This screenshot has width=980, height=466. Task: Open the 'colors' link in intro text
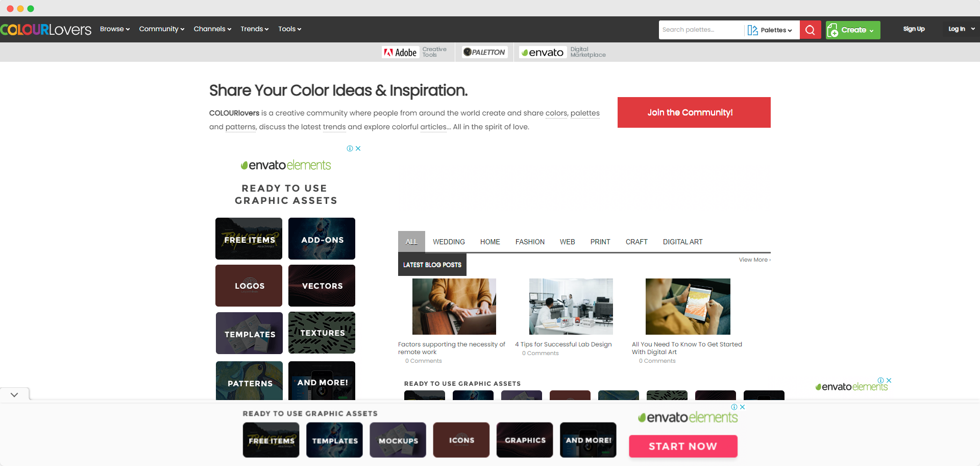click(x=556, y=113)
